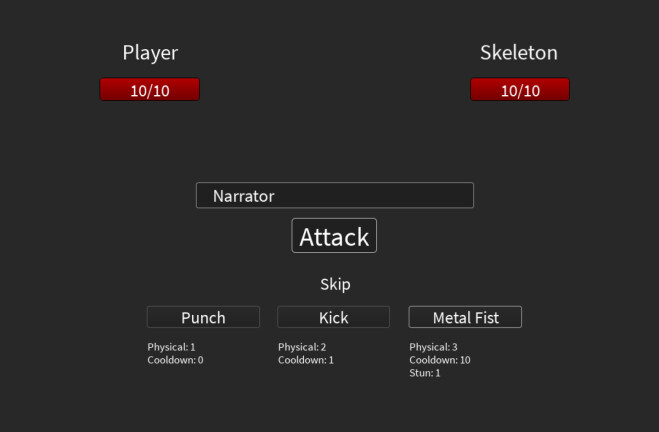
Task: Click Kick's Cooldown: 1 stat text
Action: [306, 360]
